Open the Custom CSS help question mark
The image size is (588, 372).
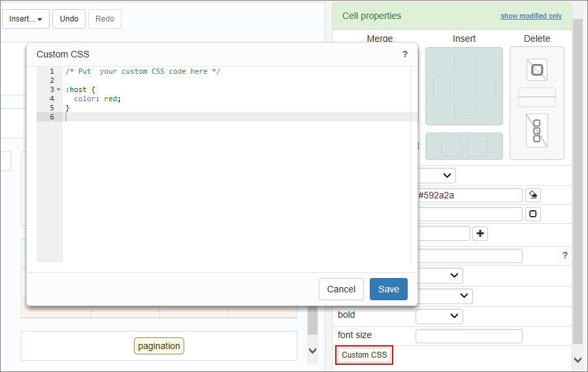click(x=405, y=54)
